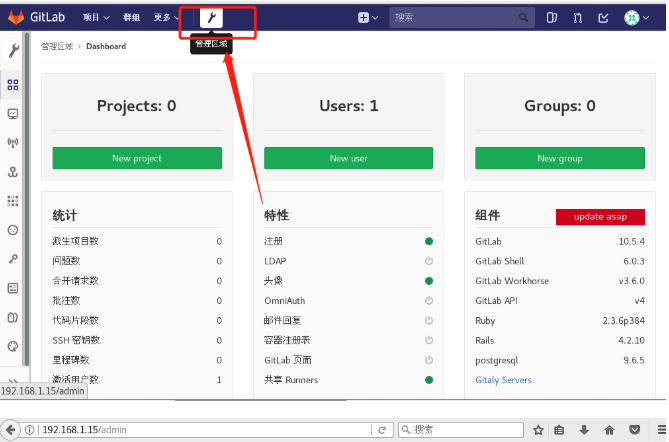Click the browser 搜索 box
Viewport: 669px width, 442px height.
[x=461, y=430]
